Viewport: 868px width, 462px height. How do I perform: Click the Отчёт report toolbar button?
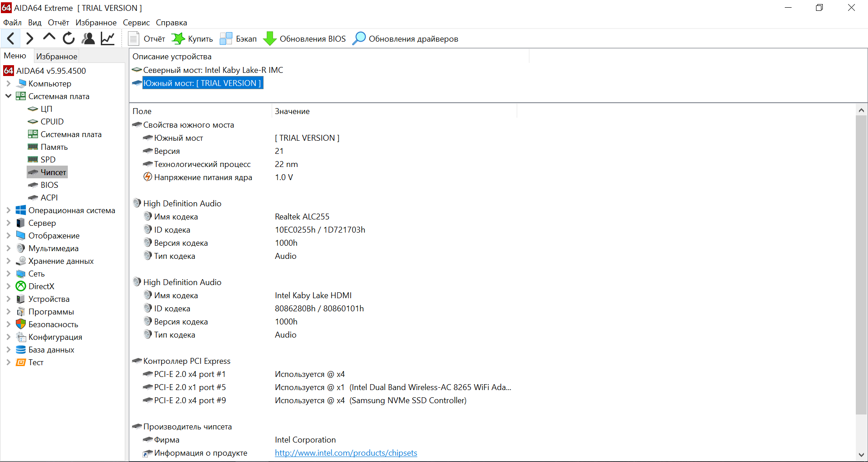pos(147,38)
